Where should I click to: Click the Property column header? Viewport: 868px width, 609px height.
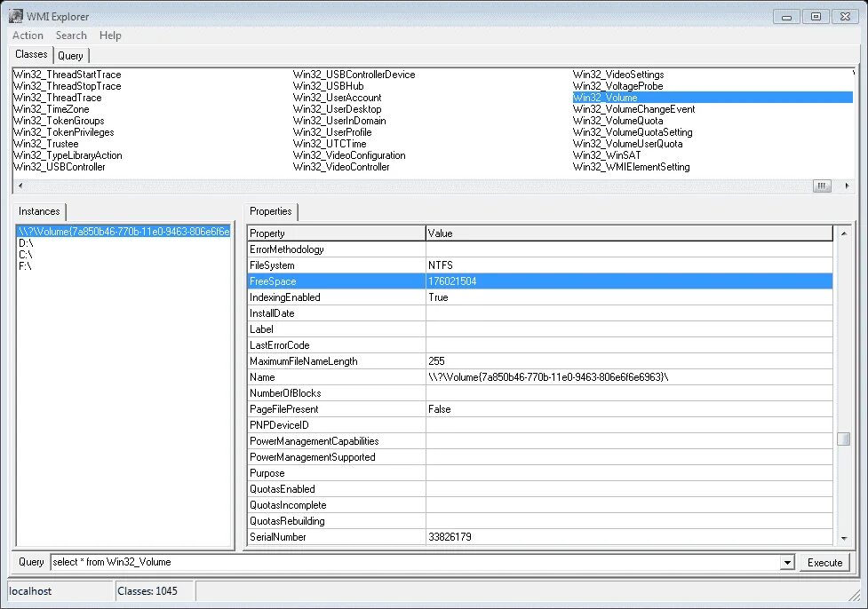pyautogui.click(x=336, y=233)
